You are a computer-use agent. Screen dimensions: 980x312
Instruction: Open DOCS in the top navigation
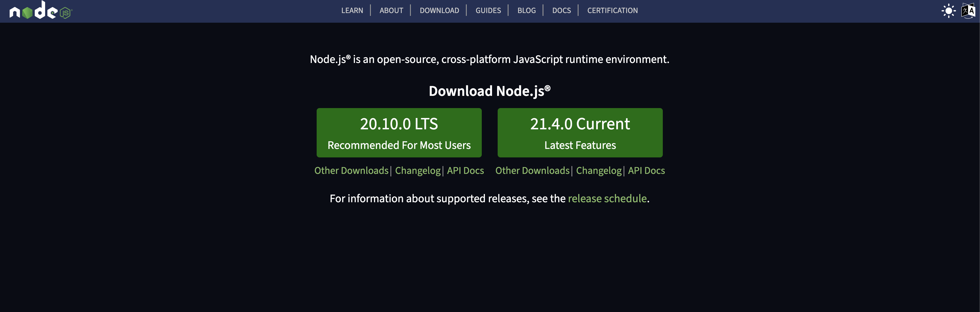pos(561,11)
